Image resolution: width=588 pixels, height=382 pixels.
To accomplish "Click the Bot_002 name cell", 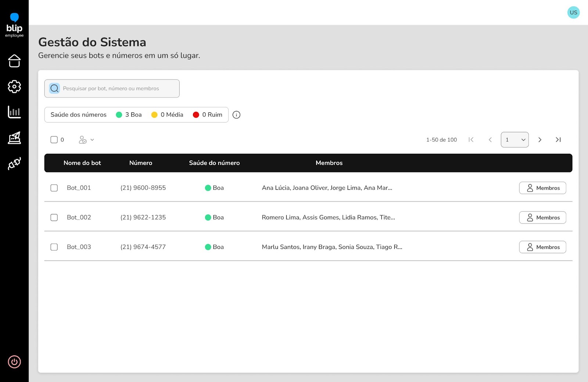I will (79, 217).
